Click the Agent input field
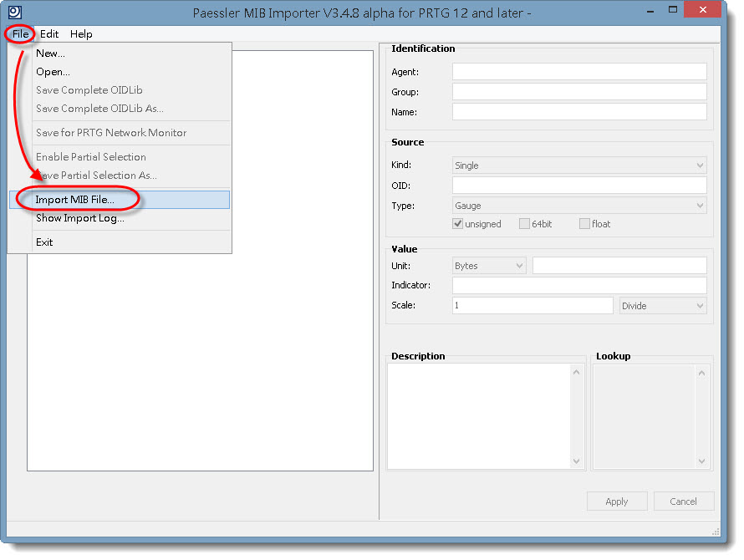 [579, 72]
